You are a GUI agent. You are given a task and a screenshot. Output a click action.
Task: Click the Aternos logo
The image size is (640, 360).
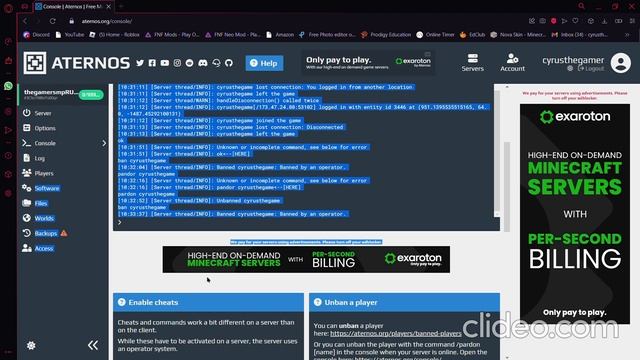coord(77,63)
